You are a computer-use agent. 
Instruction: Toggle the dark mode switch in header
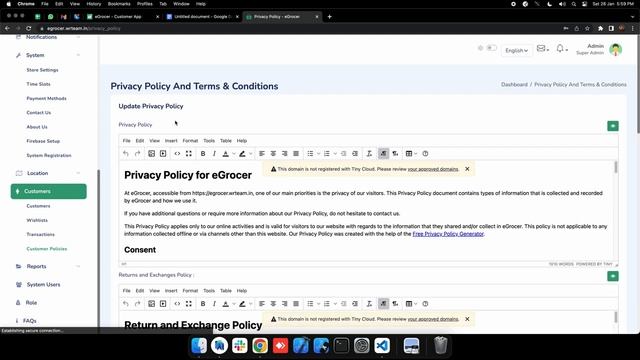click(x=491, y=48)
